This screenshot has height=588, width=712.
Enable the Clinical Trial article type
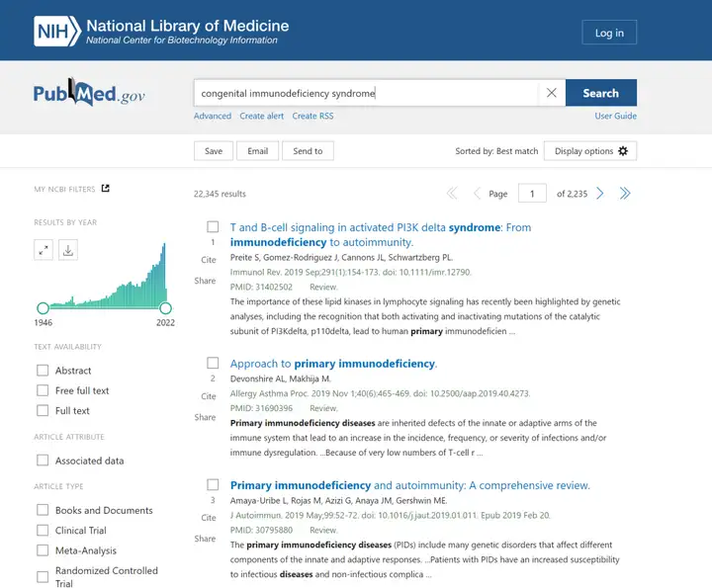tap(43, 531)
